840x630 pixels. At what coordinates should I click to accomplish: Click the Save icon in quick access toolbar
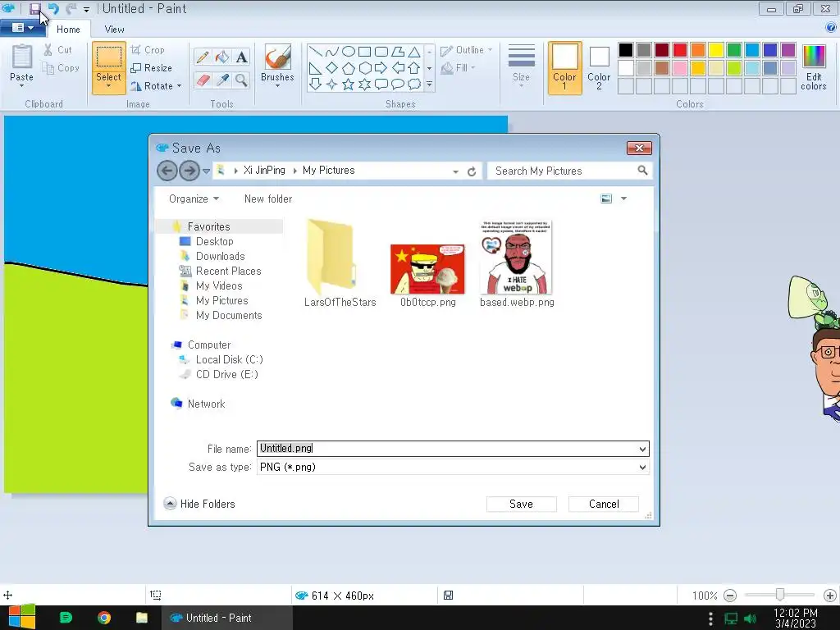pyautogui.click(x=34, y=8)
